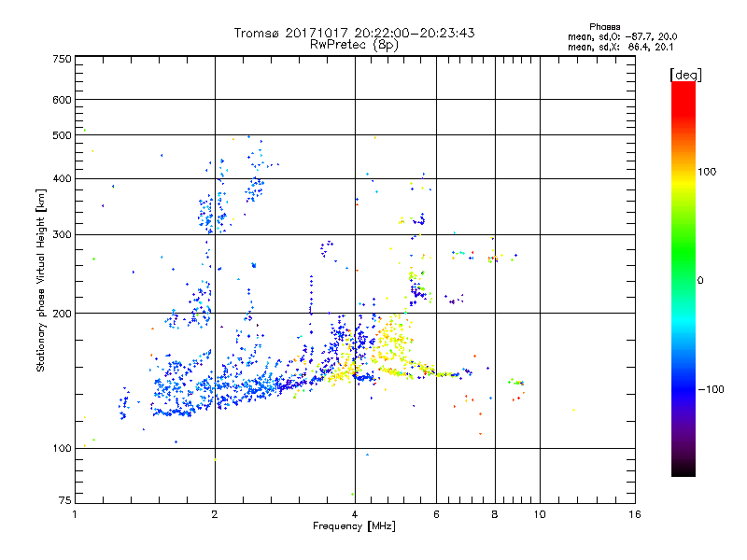Click the y-axis label '300'

tap(62, 234)
